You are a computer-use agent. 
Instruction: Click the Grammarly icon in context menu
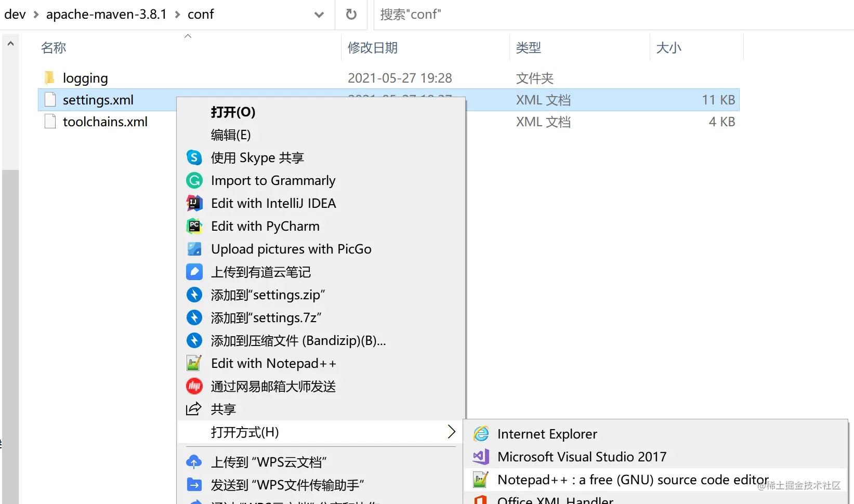point(194,180)
